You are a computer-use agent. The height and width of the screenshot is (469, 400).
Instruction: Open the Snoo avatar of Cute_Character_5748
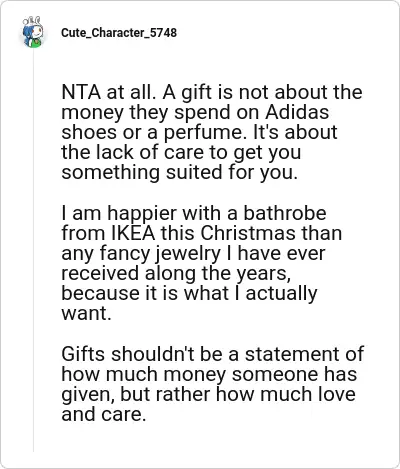coord(33,32)
